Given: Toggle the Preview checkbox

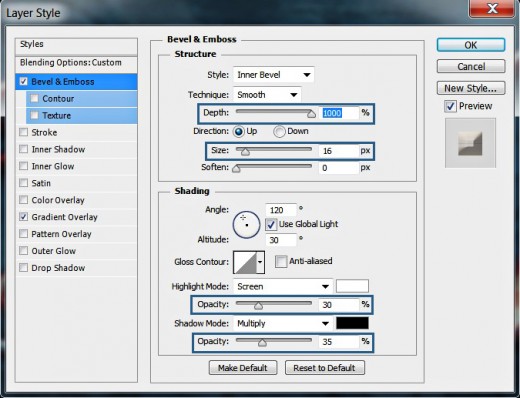Looking at the screenshot, I should [450, 106].
